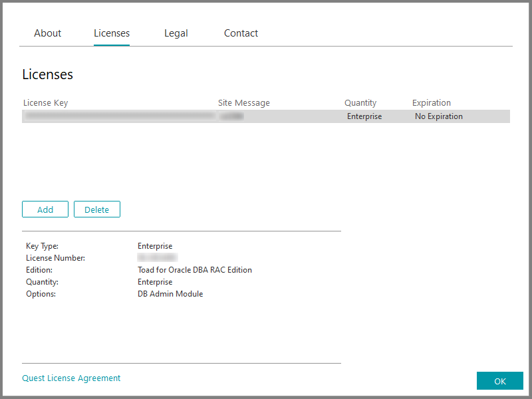Click the 'Key Type:' label
The image size is (532, 399).
(42, 246)
